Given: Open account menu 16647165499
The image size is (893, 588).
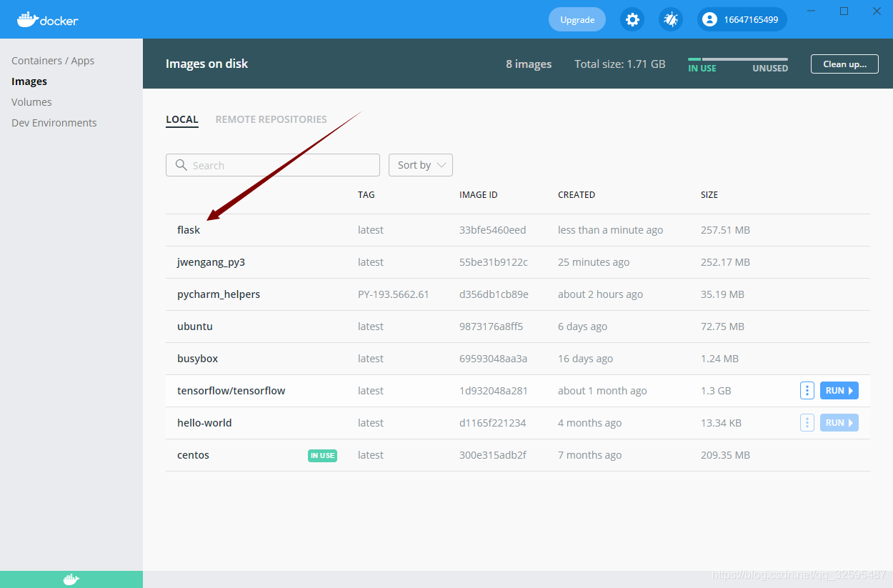Looking at the screenshot, I should click(x=742, y=19).
